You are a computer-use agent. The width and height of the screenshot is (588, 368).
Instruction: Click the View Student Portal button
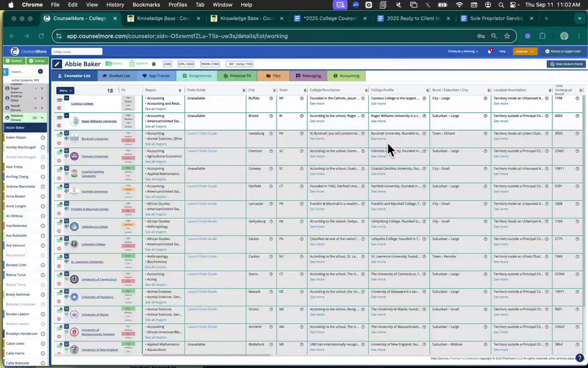565,64
